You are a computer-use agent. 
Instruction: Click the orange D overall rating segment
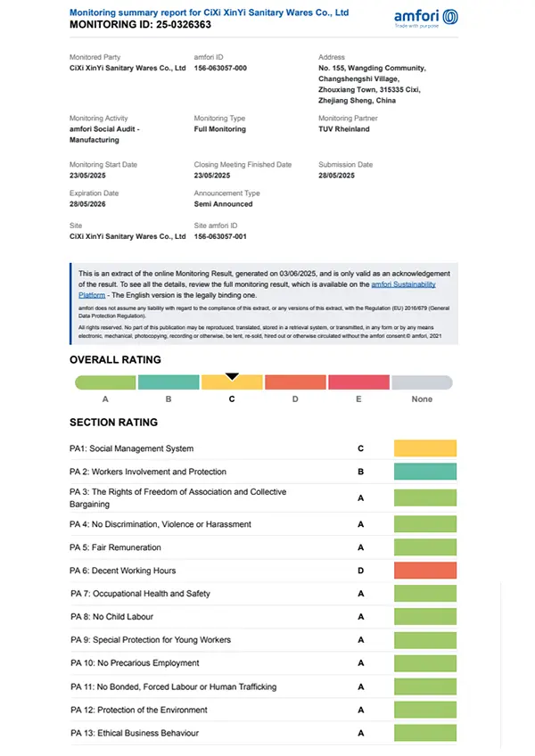click(x=295, y=382)
